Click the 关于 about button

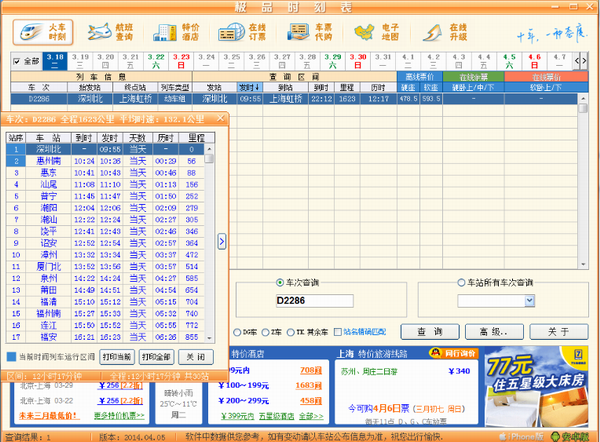point(559,332)
